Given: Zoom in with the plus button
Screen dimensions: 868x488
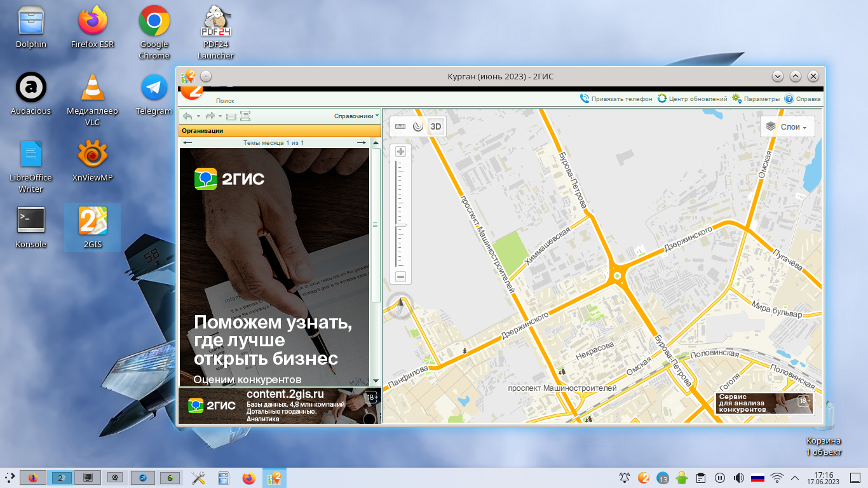Looking at the screenshot, I should pyautogui.click(x=400, y=152).
